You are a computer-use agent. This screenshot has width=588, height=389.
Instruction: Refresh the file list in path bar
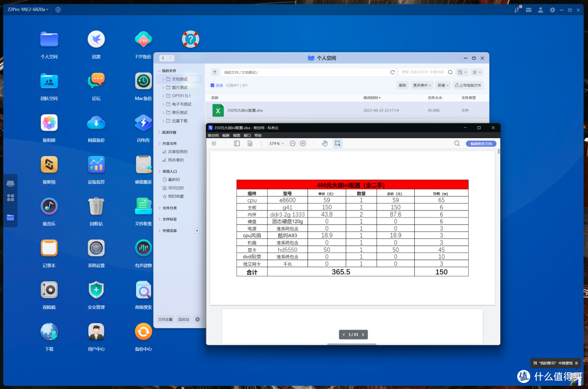(x=392, y=72)
